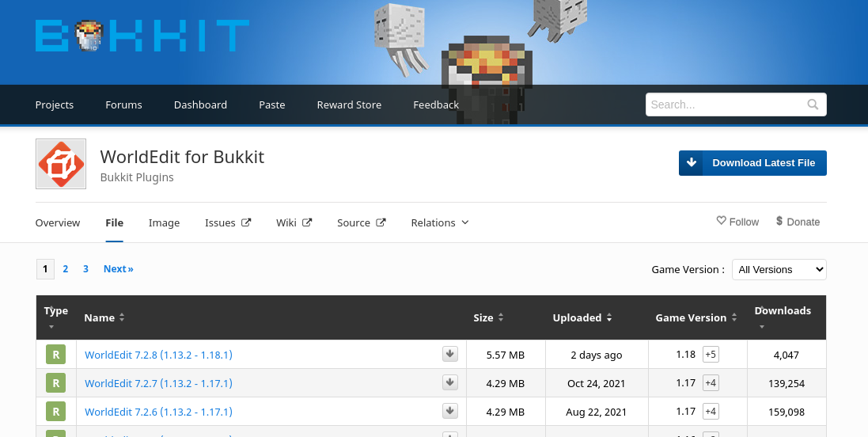868x437 pixels.
Task: Go to page 2 of files
Action: pyautogui.click(x=66, y=268)
